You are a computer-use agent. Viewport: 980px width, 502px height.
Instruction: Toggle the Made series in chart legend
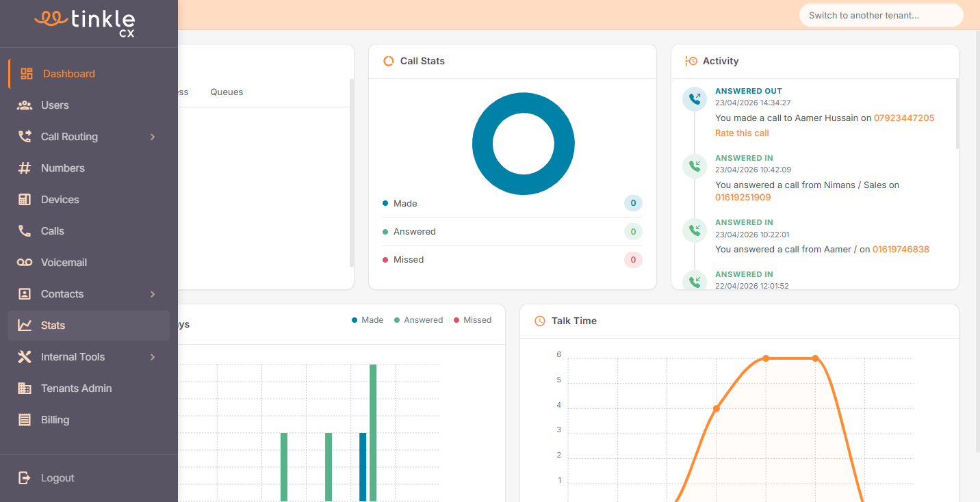(x=367, y=320)
